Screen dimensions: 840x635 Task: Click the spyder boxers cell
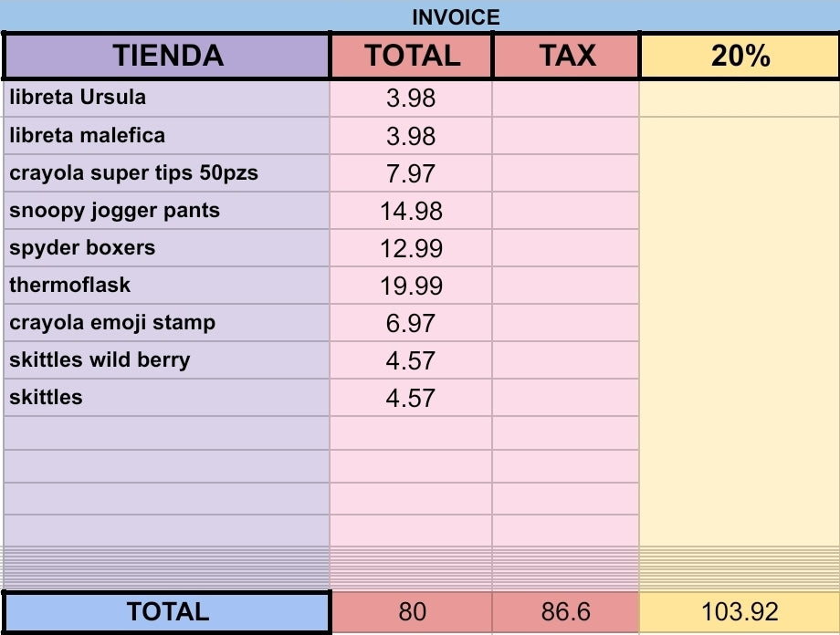167,248
